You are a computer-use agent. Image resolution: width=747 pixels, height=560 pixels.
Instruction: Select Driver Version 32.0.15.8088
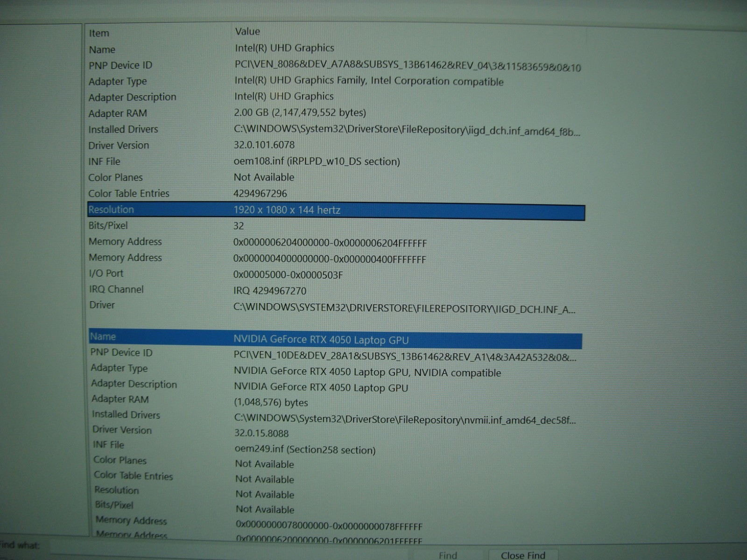click(x=261, y=433)
